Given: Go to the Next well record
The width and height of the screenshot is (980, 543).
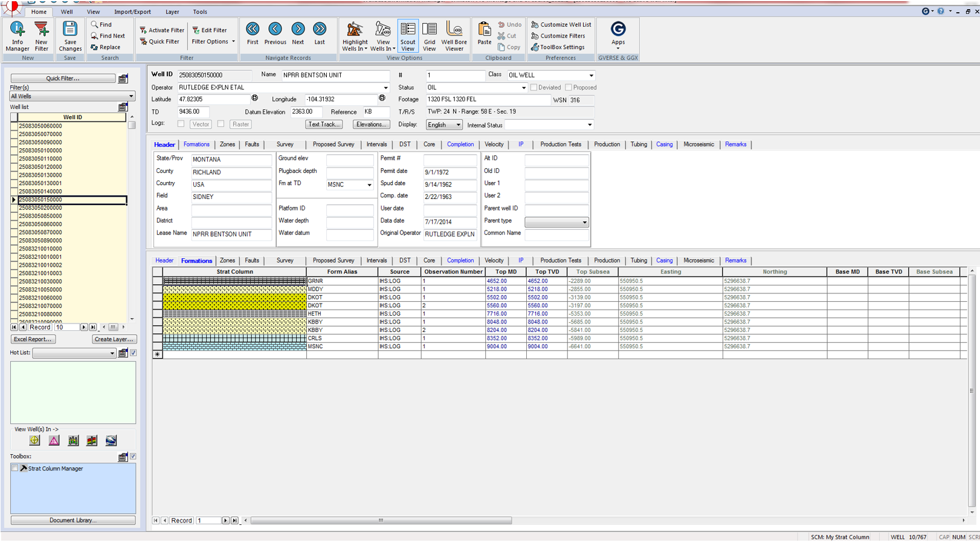Looking at the screenshot, I should [x=298, y=33].
